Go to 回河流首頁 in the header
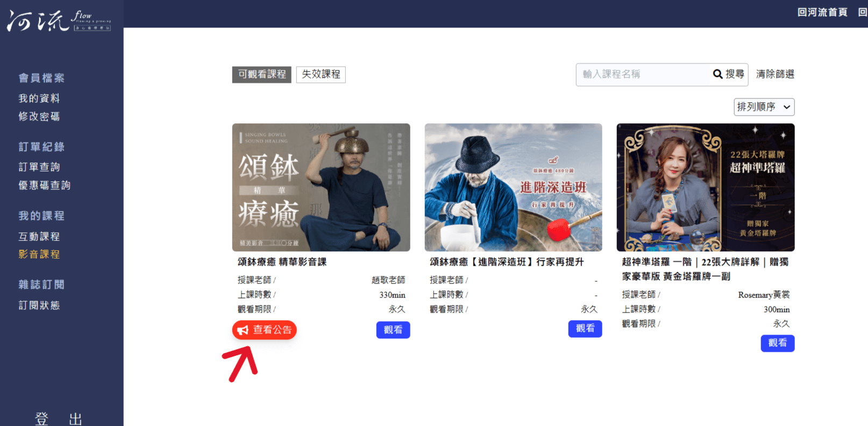The height and width of the screenshot is (426, 868). click(x=822, y=12)
